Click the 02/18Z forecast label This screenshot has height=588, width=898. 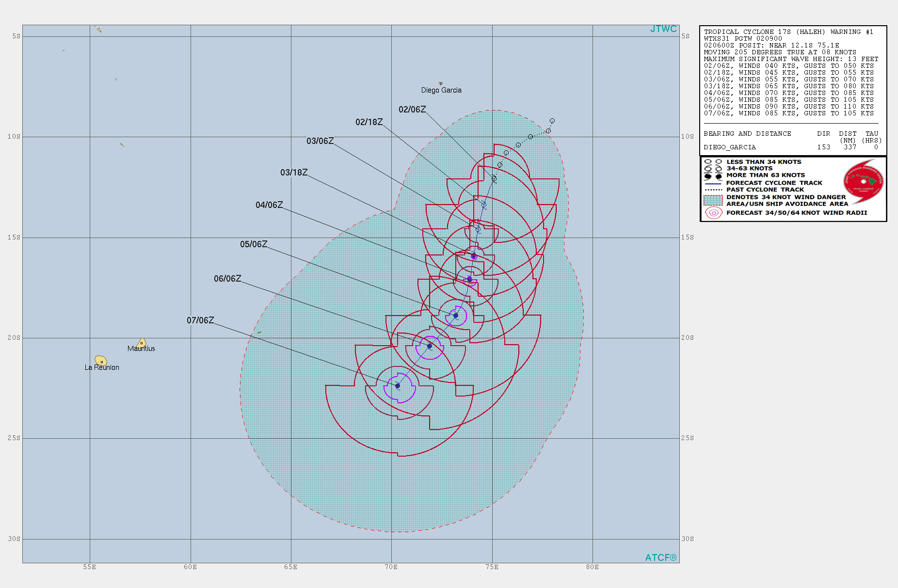[369, 122]
